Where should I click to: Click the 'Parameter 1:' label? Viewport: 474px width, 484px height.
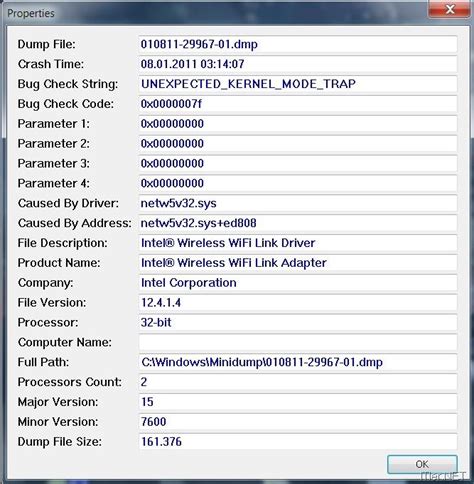[x=54, y=124]
